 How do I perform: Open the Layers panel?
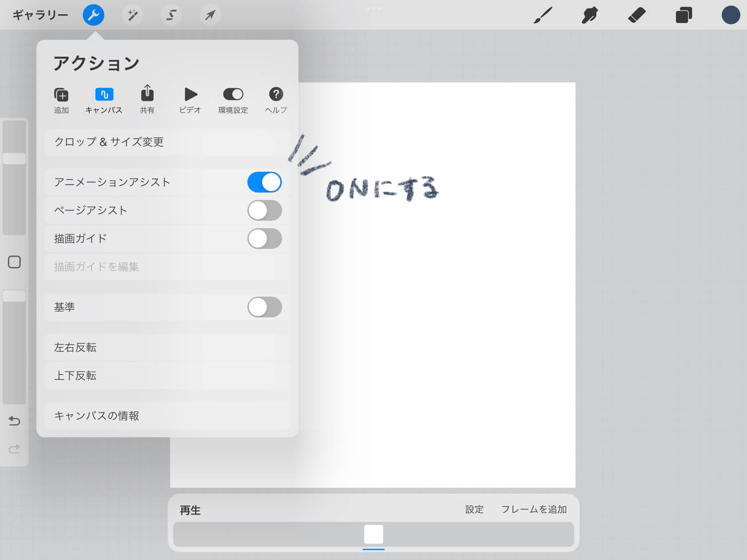[684, 15]
